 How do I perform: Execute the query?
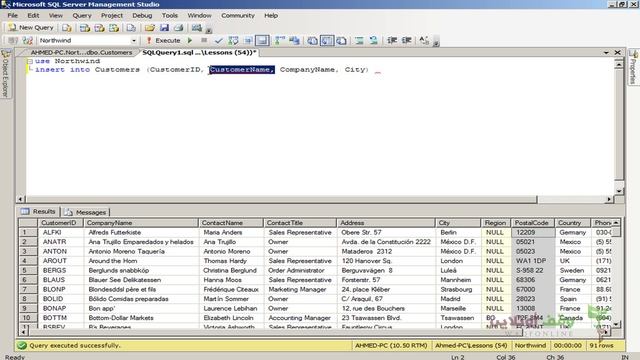(163, 40)
